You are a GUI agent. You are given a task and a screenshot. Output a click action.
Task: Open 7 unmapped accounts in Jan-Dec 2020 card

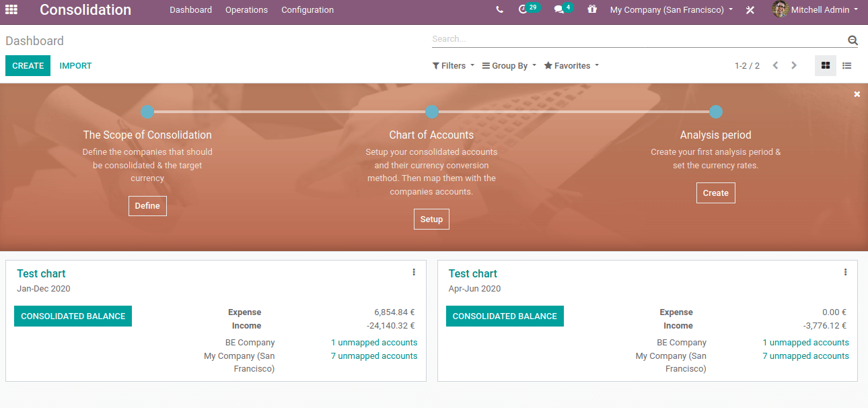[x=374, y=356]
